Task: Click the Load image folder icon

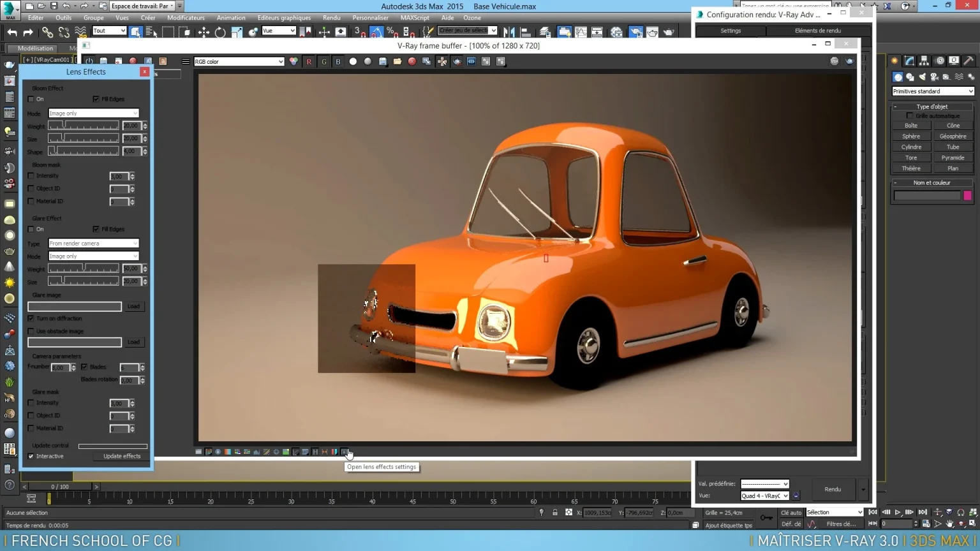Action: [397, 62]
